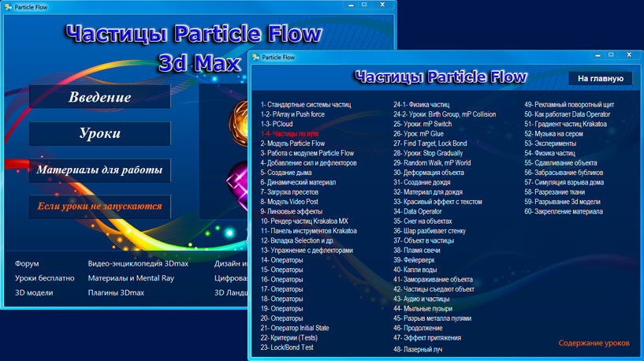Open lesson 29- Random Walk, mP World
The width and height of the screenshot is (644, 361).
pyautogui.click(x=432, y=162)
